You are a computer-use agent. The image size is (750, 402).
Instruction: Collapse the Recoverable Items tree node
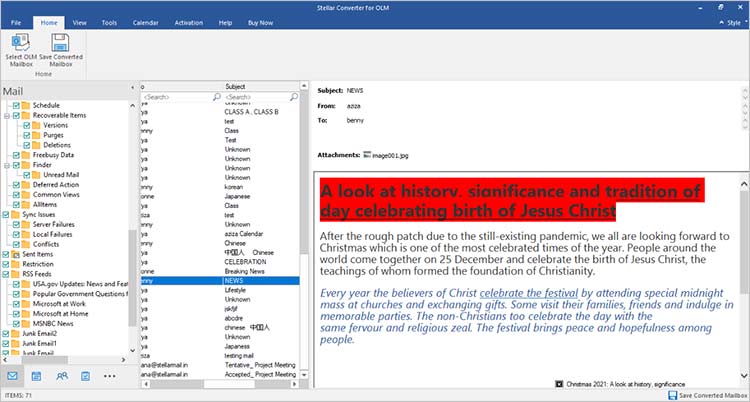7,117
